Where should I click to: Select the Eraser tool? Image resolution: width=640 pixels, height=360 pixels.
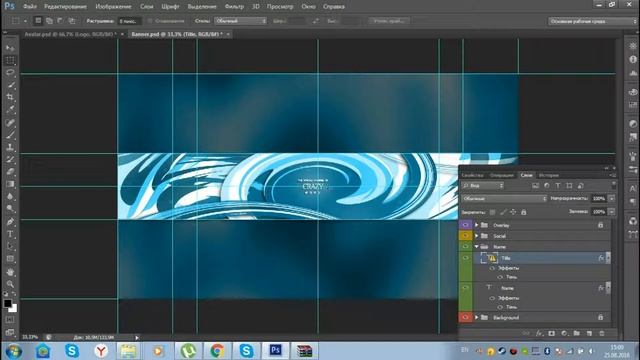coord(10,171)
